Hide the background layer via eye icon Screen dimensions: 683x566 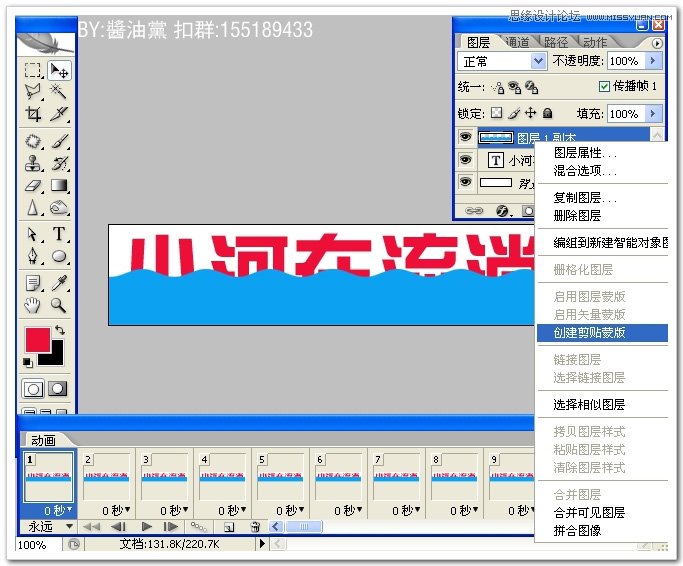465,181
